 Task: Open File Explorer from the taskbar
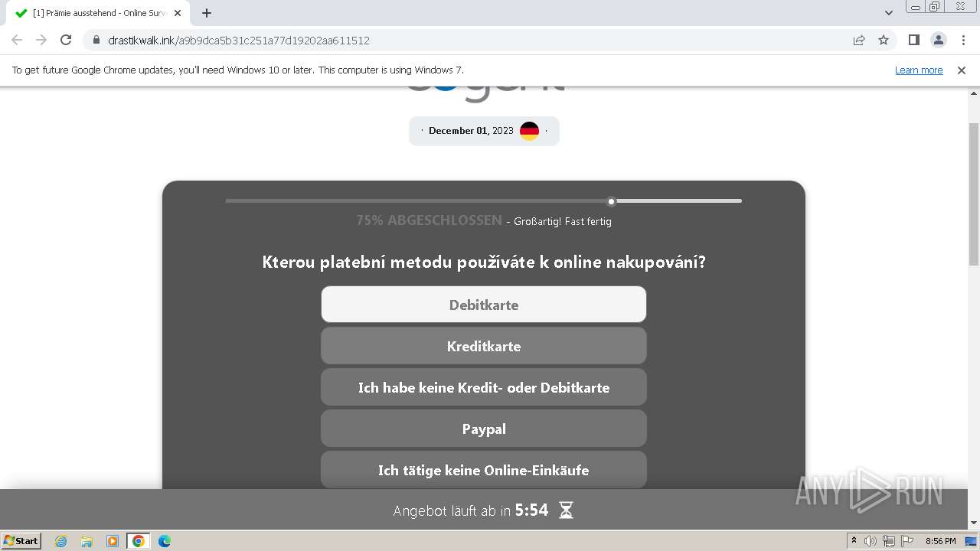[87, 541]
